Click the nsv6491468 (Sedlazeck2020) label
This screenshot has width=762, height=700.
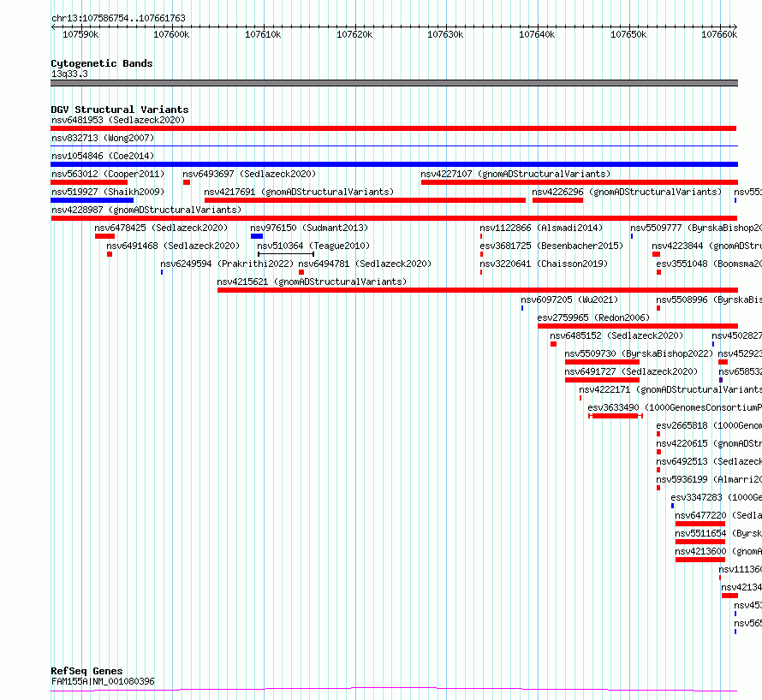173,246
